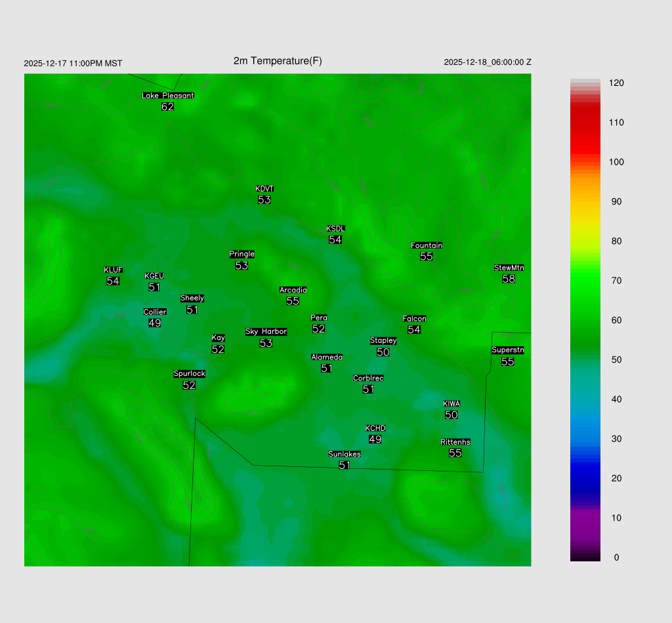Choose the Rittenhs station label

[x=455, y=442]
